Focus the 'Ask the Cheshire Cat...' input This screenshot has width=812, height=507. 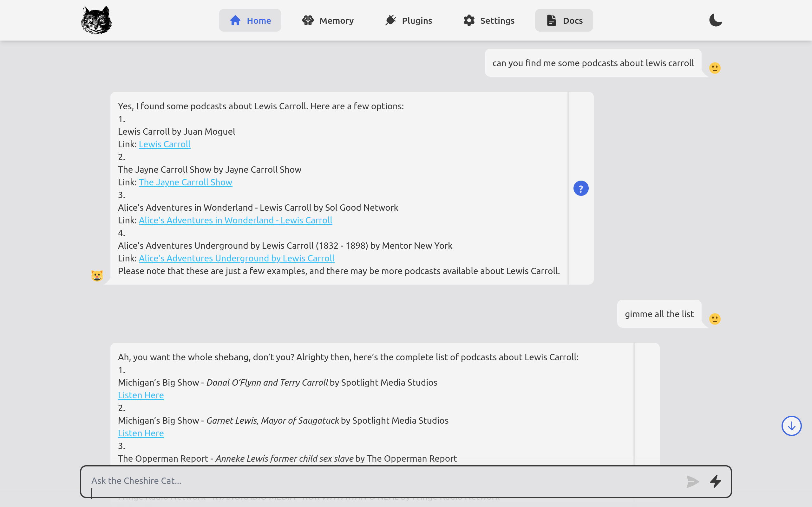383,481
